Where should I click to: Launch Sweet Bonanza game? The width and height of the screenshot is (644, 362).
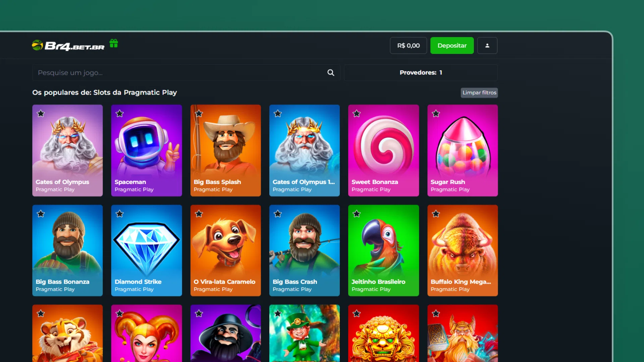coord(383,150)
